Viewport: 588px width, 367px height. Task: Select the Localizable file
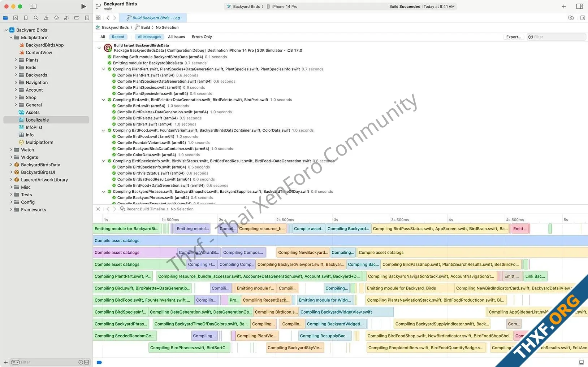pyautogui.click(x=46, y=120)
